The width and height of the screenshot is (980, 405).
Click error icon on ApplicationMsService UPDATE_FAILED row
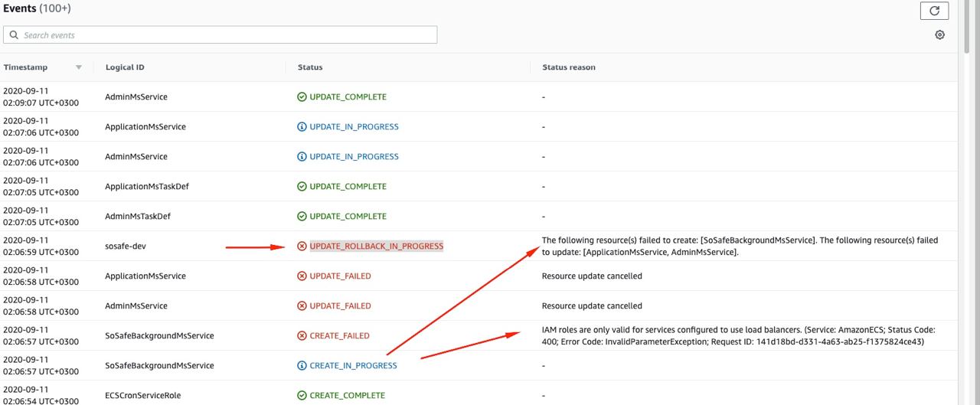click(x=302, y=276)
